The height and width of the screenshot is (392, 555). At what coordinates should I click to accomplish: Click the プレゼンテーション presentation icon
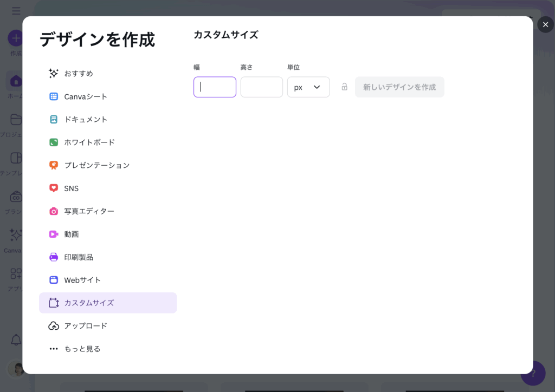tap(54, 165)
